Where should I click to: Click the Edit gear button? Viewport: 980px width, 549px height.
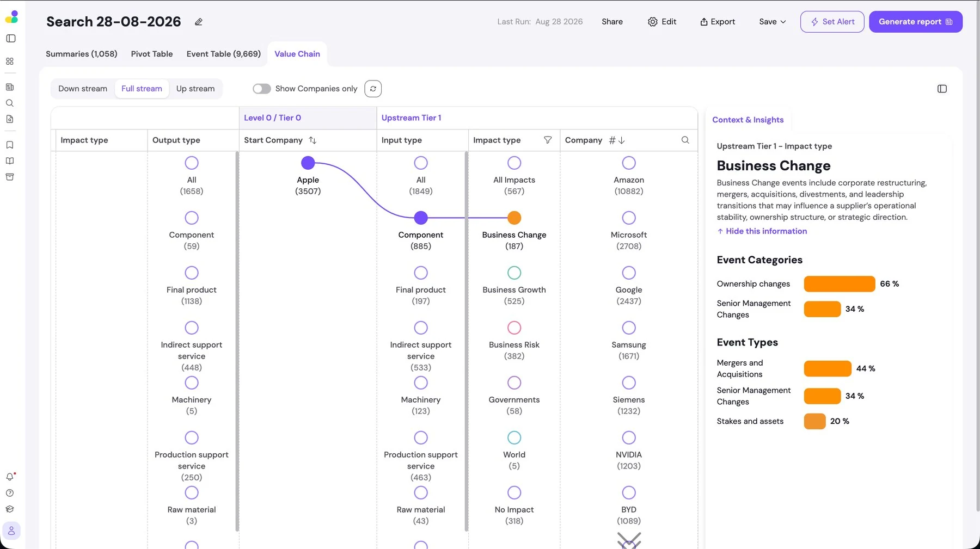pyautogui.click(x=662, y=22)
